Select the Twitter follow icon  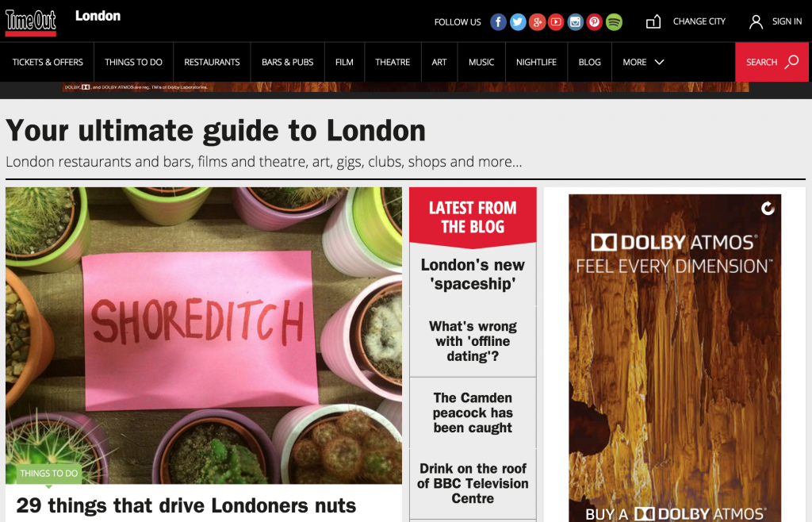click(x=517, y=21)
